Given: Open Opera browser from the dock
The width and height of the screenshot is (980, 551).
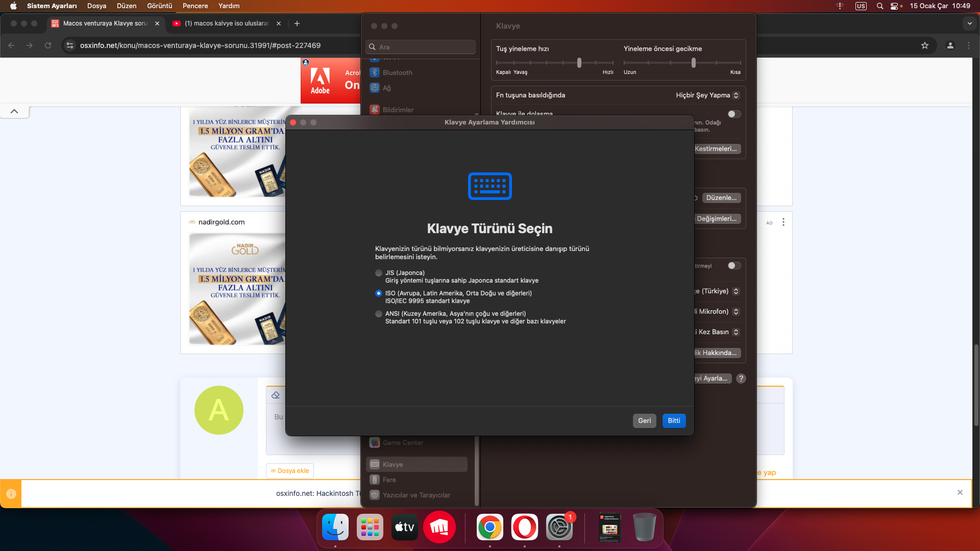Looking at the screenshot, I should (525, 527).
